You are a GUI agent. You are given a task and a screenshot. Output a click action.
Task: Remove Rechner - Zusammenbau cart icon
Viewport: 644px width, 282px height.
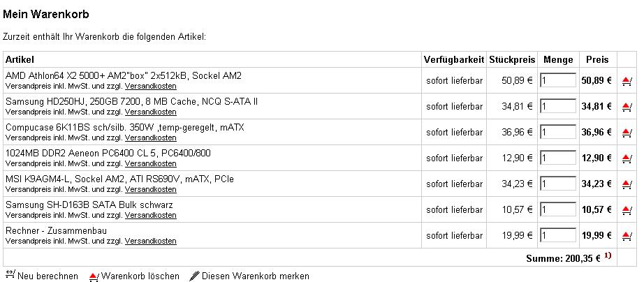(x=626, y=236)
